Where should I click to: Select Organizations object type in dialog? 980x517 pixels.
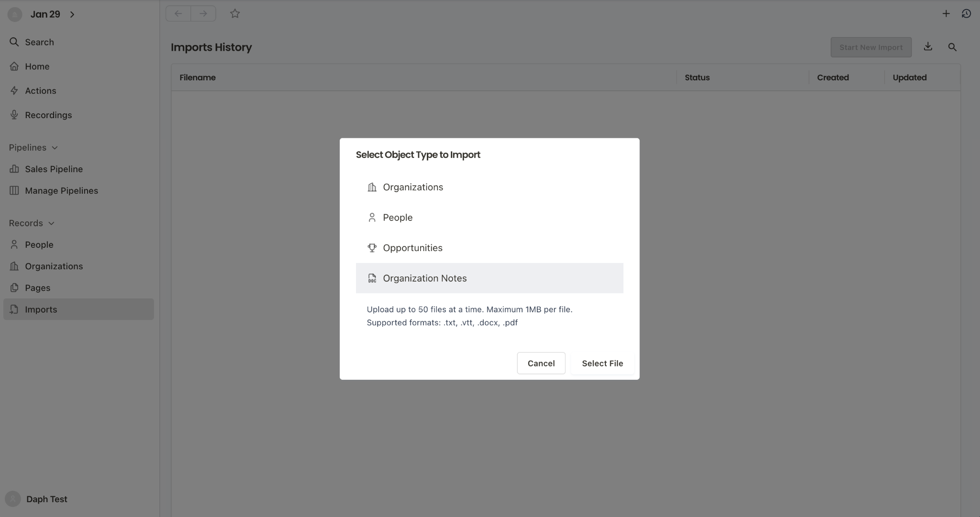[412, 187]
